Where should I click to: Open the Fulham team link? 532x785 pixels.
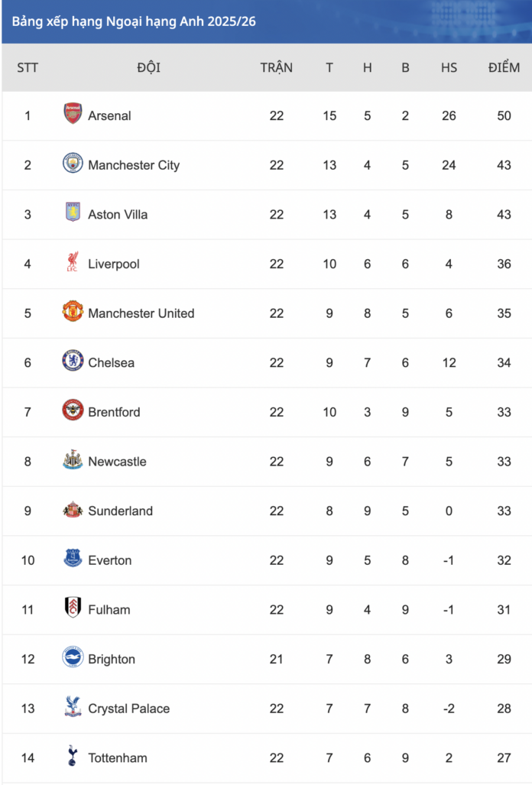109,609
